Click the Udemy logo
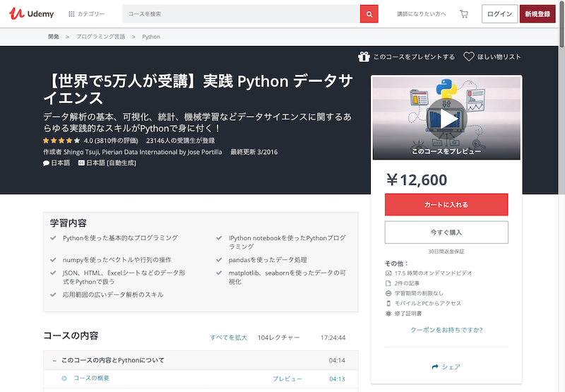 (31, 13)
